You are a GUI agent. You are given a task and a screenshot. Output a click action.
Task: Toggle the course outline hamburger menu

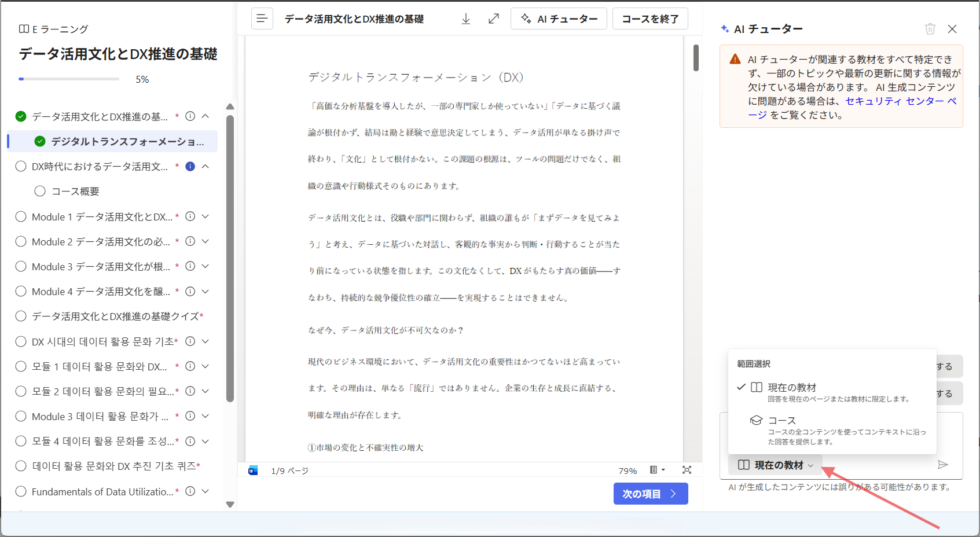tap(262, 19)
